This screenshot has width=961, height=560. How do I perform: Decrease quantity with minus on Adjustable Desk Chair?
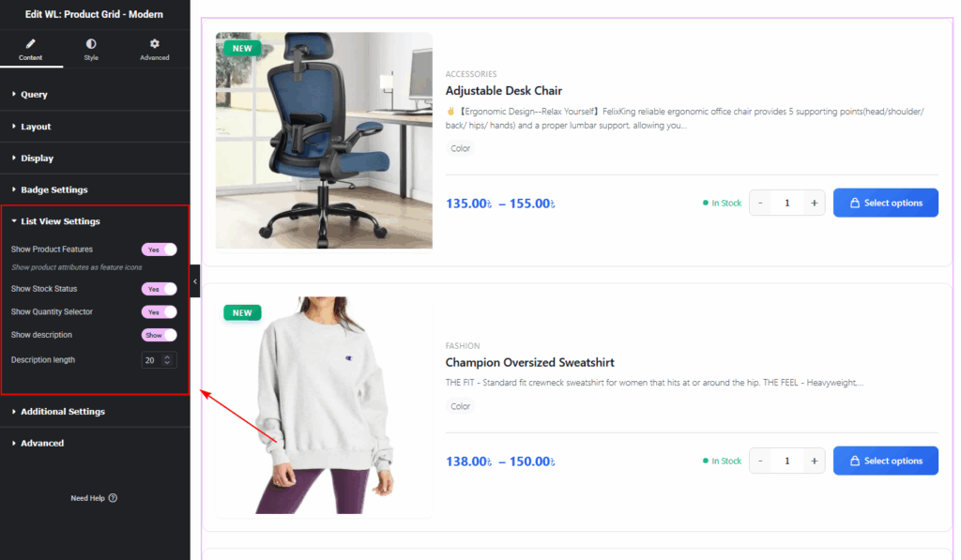pos(760,203)
